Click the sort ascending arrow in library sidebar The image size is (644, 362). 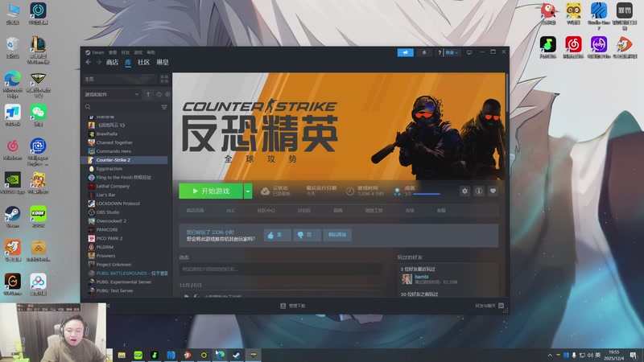pyautogui.click(x=148, y=94)
